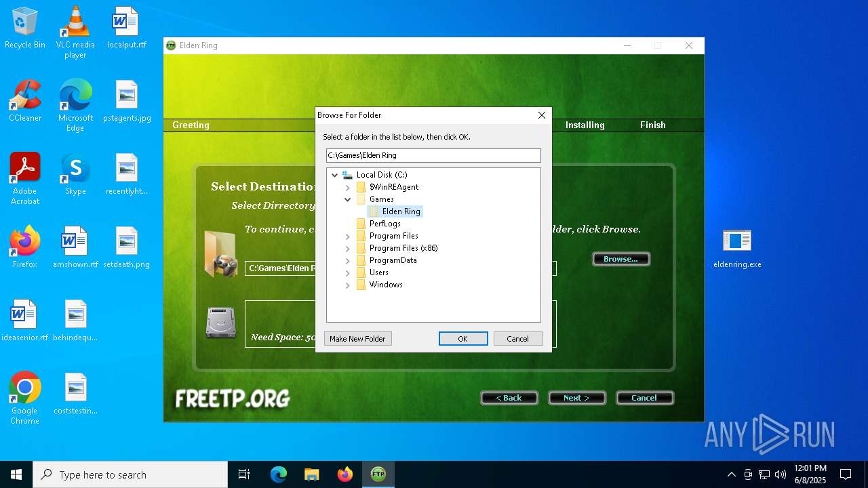This screenshot has height=488, width=868.
Task: Show hidden system tray icons
Action: [731, 474]
